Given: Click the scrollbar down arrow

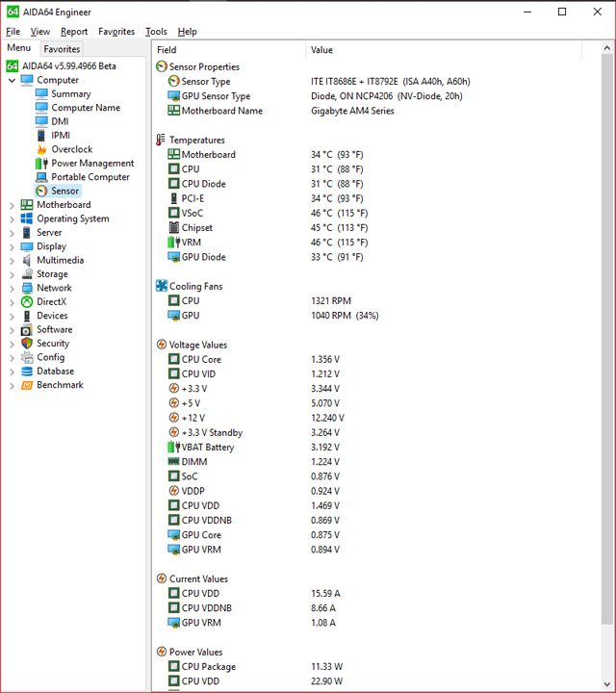Looking at the screenshot, I should point(606,684).
